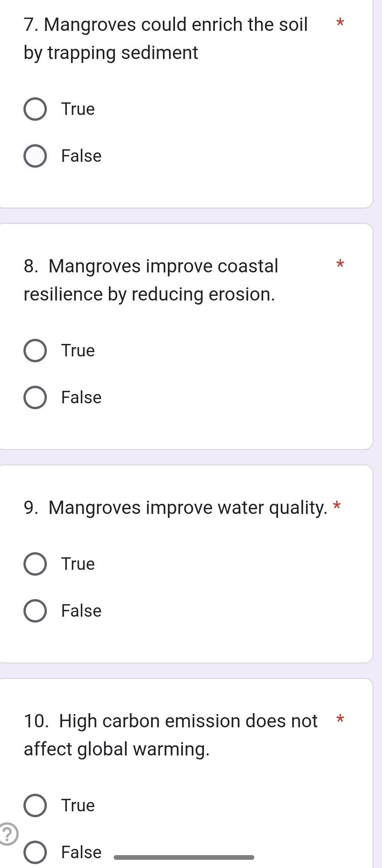Screen dimensions: 382x868
Task: Mark True for question 8 on coastal resilience
Action: pos(35,351)
